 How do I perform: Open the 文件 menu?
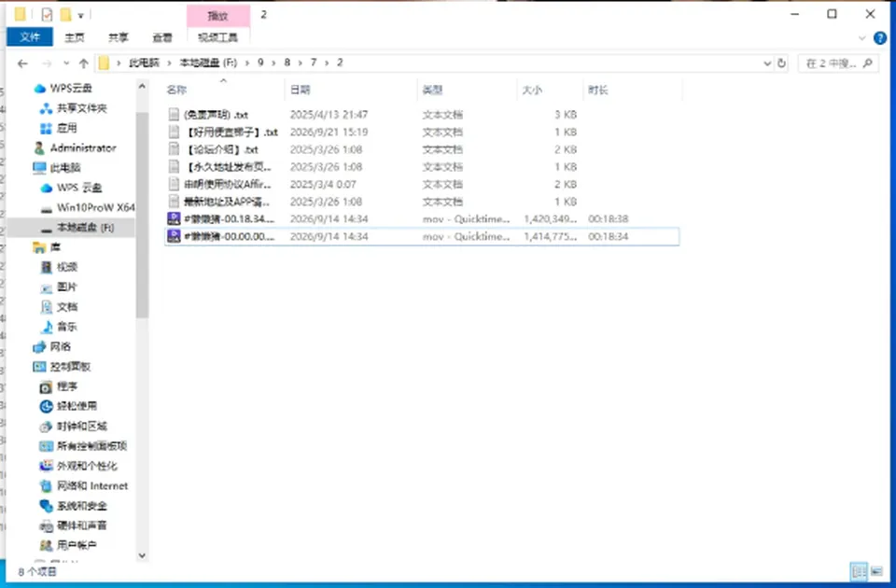coord(30,37)
